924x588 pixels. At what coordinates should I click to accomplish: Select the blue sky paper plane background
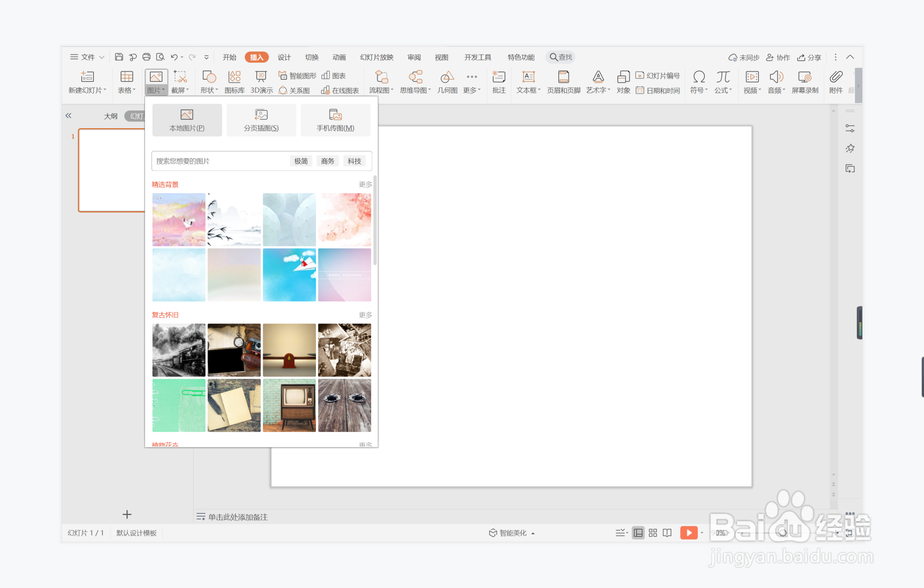click(x=289, y=275)
